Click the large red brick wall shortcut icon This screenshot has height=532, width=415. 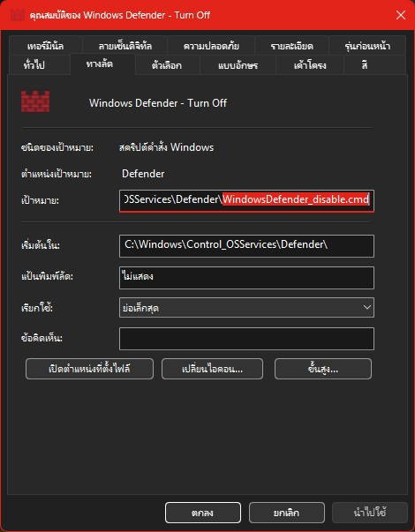pyautogui.click(x=35, y=101)
